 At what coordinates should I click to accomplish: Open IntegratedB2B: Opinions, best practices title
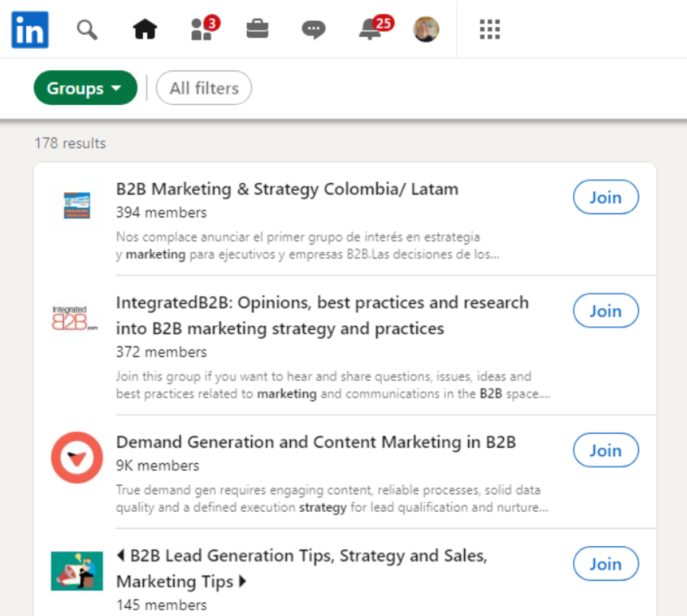322,315
